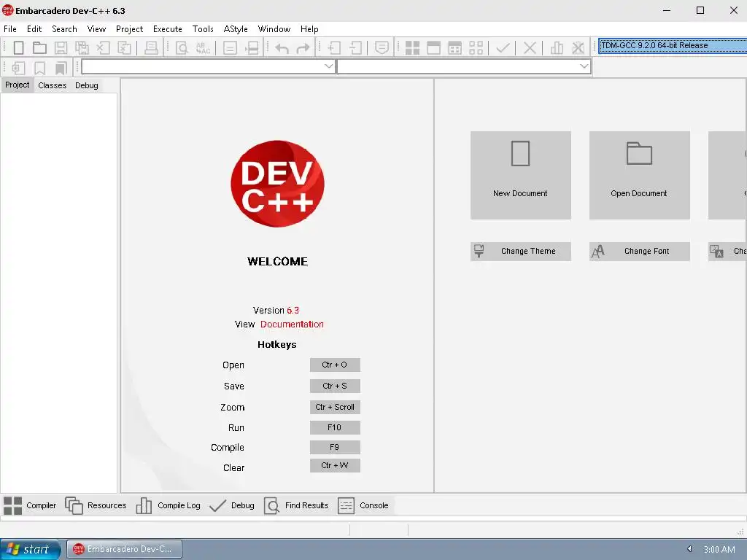
Task: Click the Save floppy-disk toolbar icon
Action: pyautogui.click(x=61, y=47)
